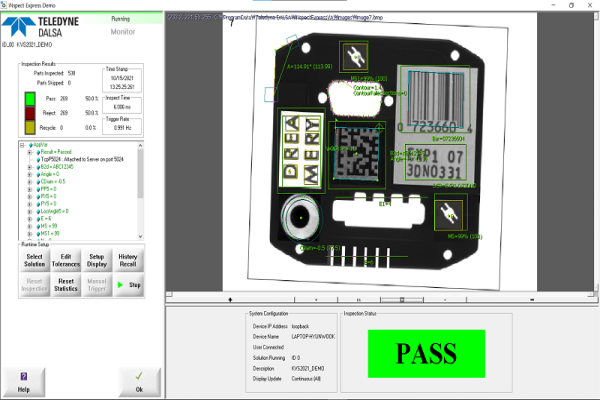This screenshot has height=400, width=600.
Task: Click the diamond icon beside MS1 = 99
Action: pyautogui.click(x=38, y=234)
